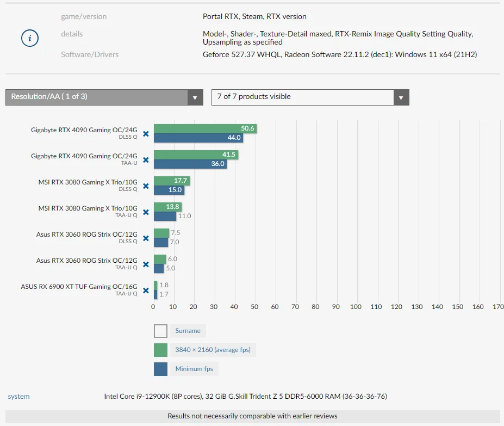The width and height of the screenshot is (504, 426).
Task: Click the 50.6 average fps bar
Action: point(205,129)
